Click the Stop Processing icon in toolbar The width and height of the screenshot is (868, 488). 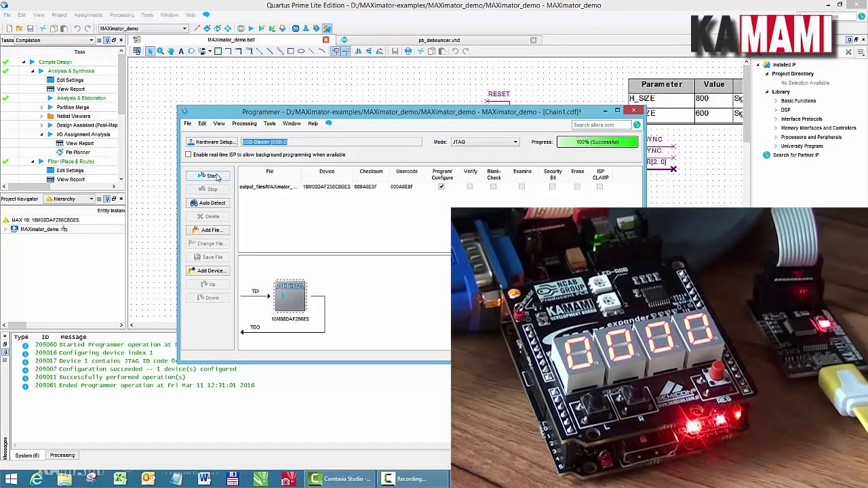coord(241,28)
